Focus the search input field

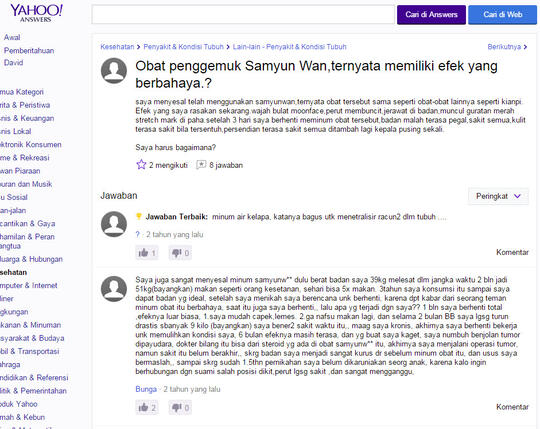pyautogui.click(x=243, y=14)
